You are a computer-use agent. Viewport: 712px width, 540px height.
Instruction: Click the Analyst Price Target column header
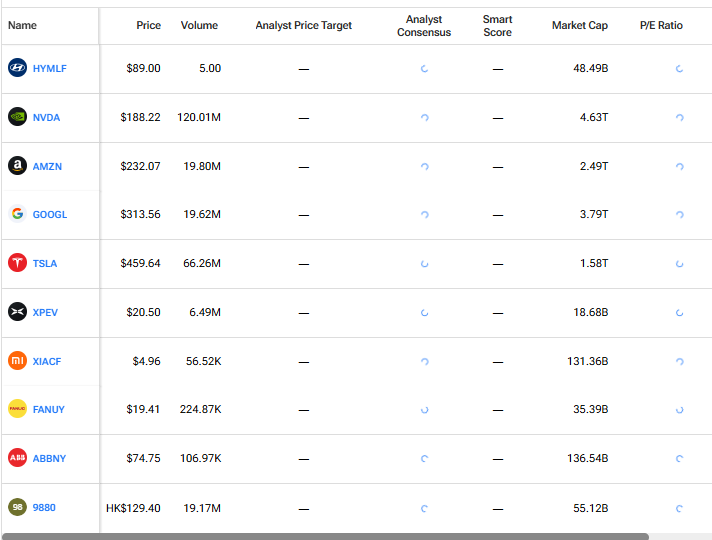pos(303,25)
